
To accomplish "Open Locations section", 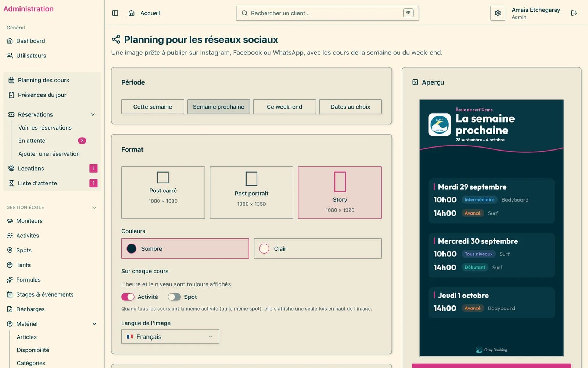I will point(52,169).
